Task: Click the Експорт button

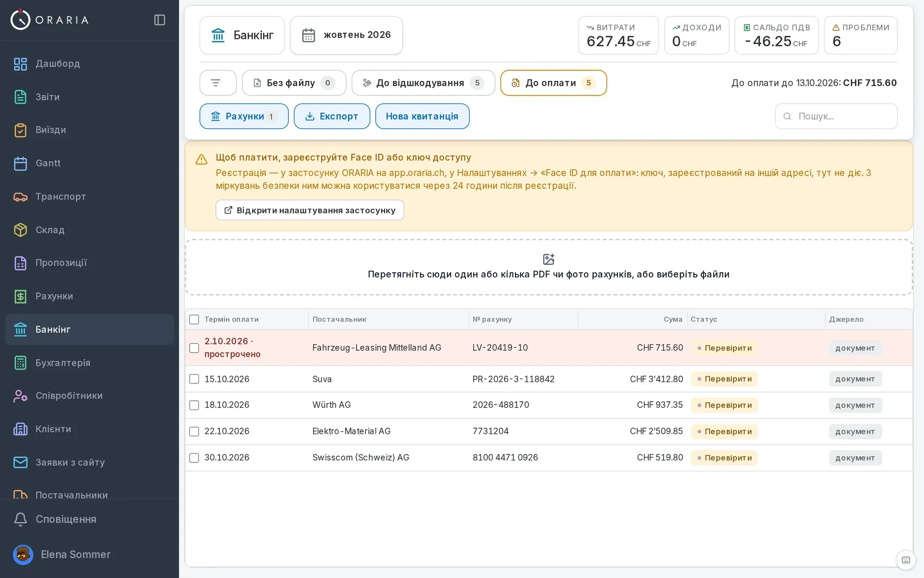Action: coord(332,116)
